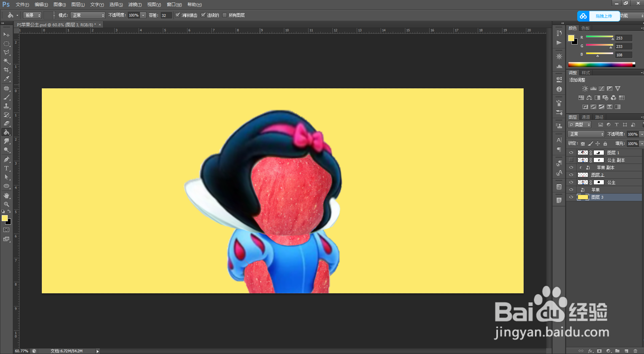This screenshot has height=354, width=644.
Task: Open the options bar opacity slider arrow
Action: pos(143,15)
